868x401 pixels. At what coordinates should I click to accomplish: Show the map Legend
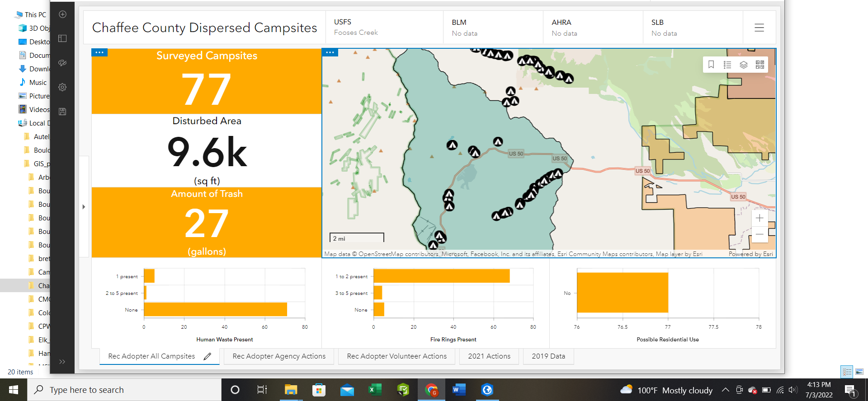coord(727,65)
